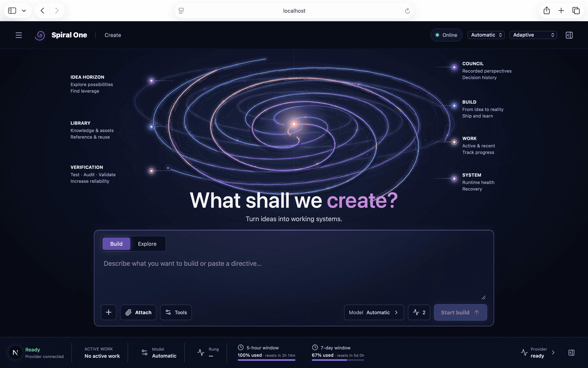Click the 7-day window usage bar

pos(338,360)
